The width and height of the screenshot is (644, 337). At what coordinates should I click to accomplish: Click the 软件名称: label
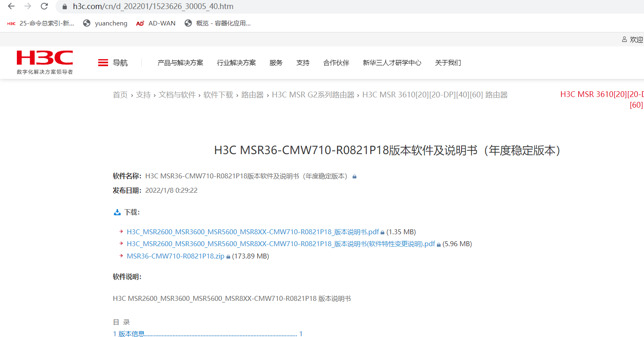pos(127,176)
